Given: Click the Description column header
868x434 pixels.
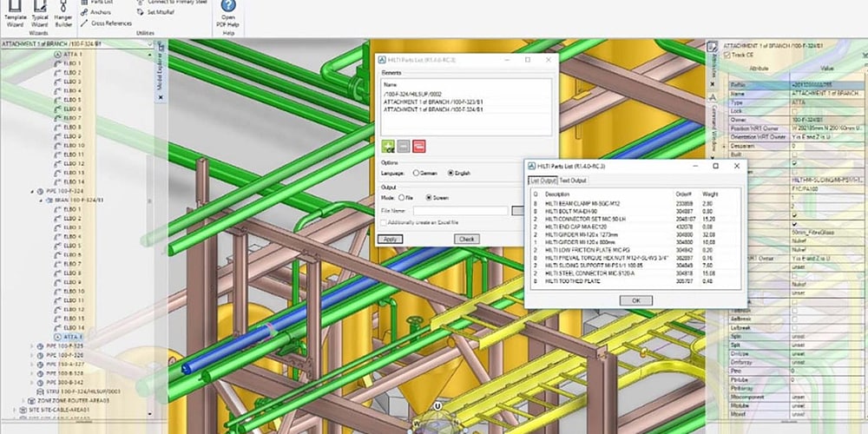Looking at the screenshot, I should tap(557, 194).
